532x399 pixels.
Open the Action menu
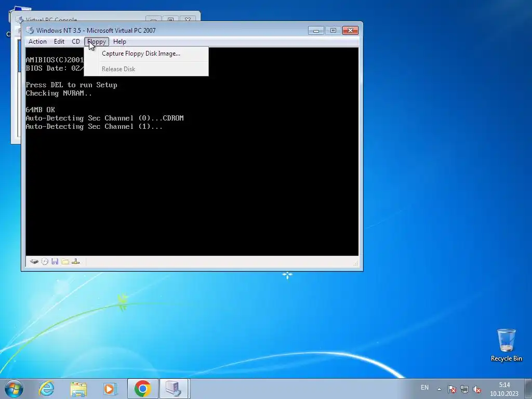[x=37, y=42]
